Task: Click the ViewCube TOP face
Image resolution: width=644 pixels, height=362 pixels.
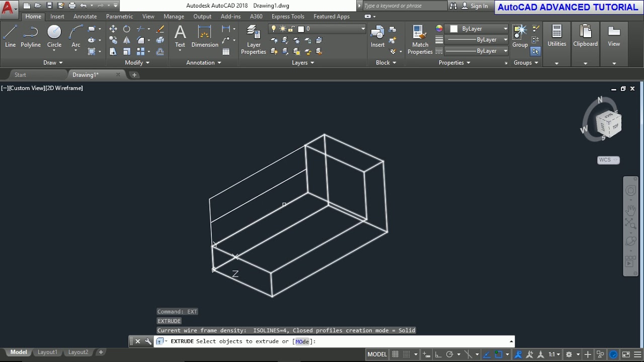Action: [x=615, y=126]
